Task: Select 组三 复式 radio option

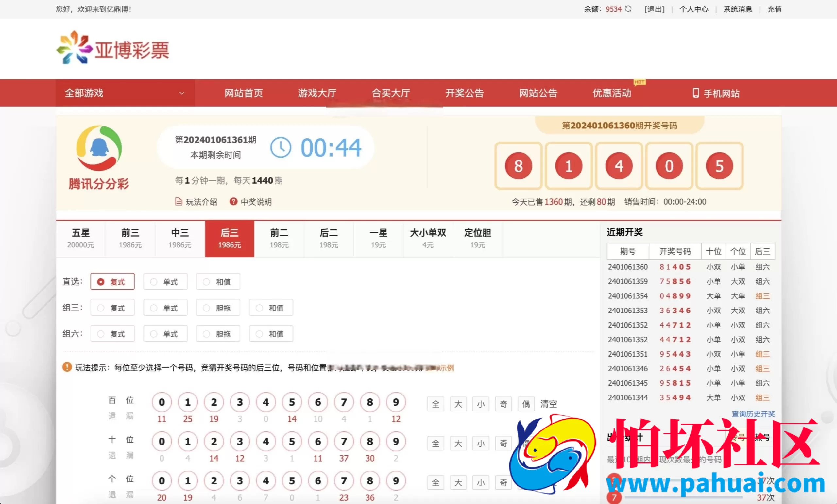Action: pyautogui.click(x=112, y=308)
